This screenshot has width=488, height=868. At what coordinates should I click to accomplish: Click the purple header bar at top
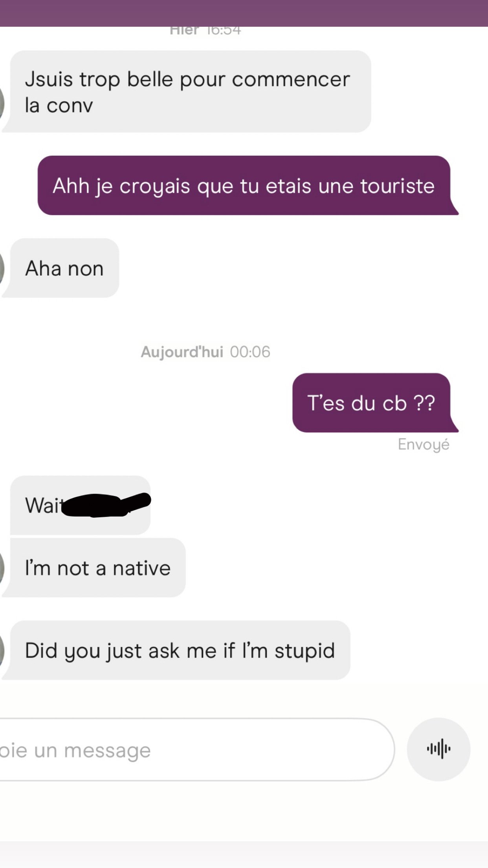[x=244, y=13]
